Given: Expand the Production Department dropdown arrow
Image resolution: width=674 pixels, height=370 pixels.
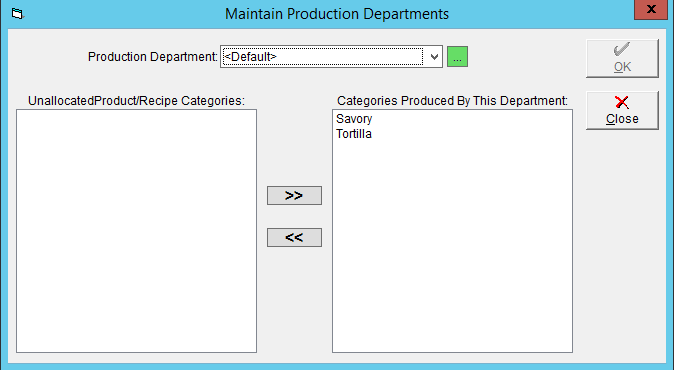Looking at the screenshot, I should (434, 57).
